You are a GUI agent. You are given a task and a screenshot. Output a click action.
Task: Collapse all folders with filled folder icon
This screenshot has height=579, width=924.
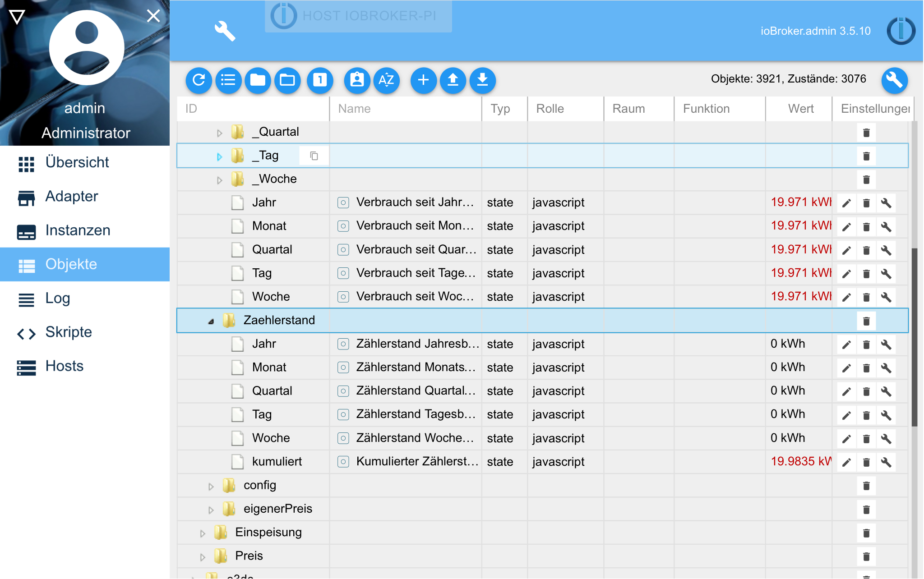[258, 80]
